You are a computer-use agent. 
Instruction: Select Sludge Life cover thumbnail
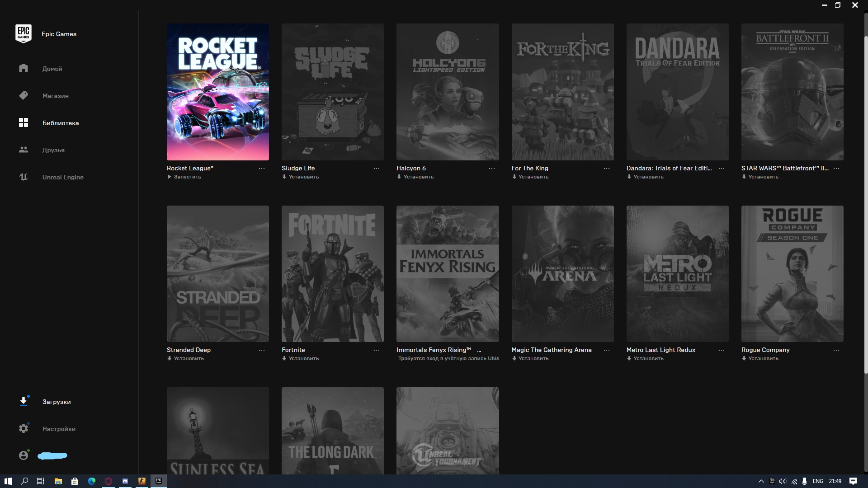click(333, 92)
